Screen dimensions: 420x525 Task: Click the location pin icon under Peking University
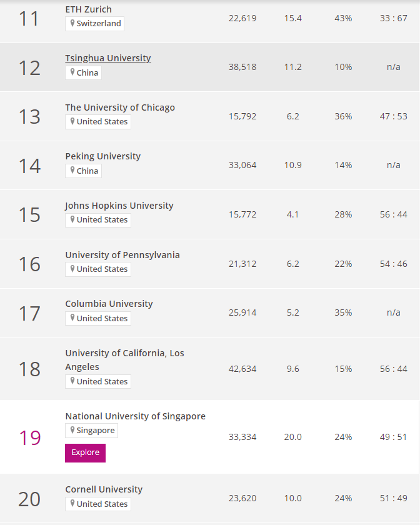(73, 171)
